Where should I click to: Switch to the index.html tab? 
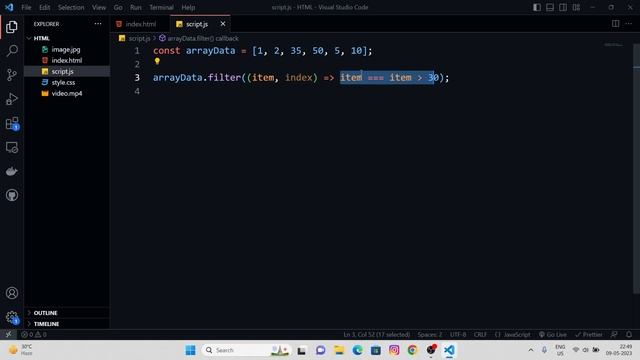coord(140,24)
